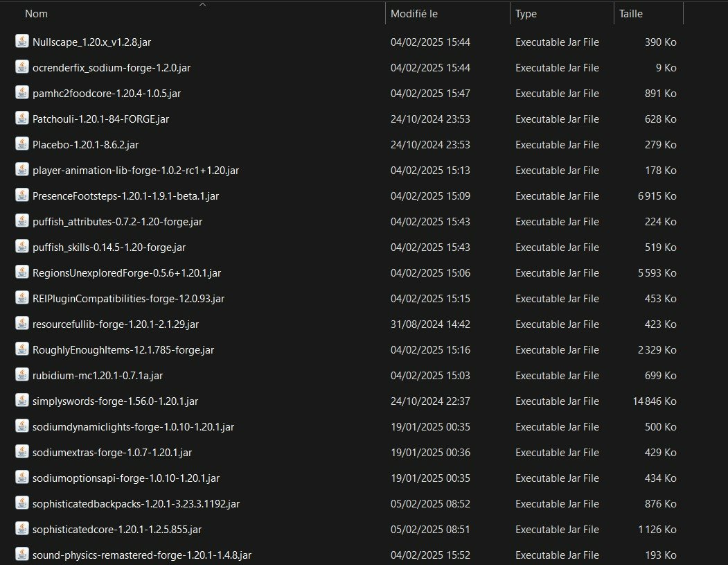Select the sophisticatedbackpacks jar icon
The height and width of the screenshot is (565, 728).
22,503
